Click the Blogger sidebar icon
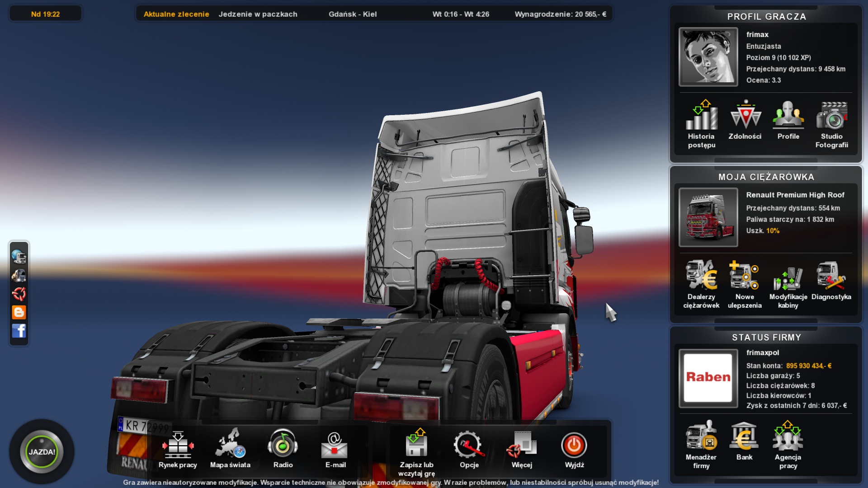 19,312
